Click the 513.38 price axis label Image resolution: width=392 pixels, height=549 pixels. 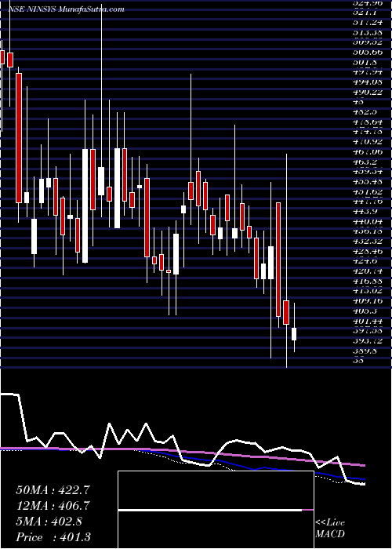tap(367, 32)
